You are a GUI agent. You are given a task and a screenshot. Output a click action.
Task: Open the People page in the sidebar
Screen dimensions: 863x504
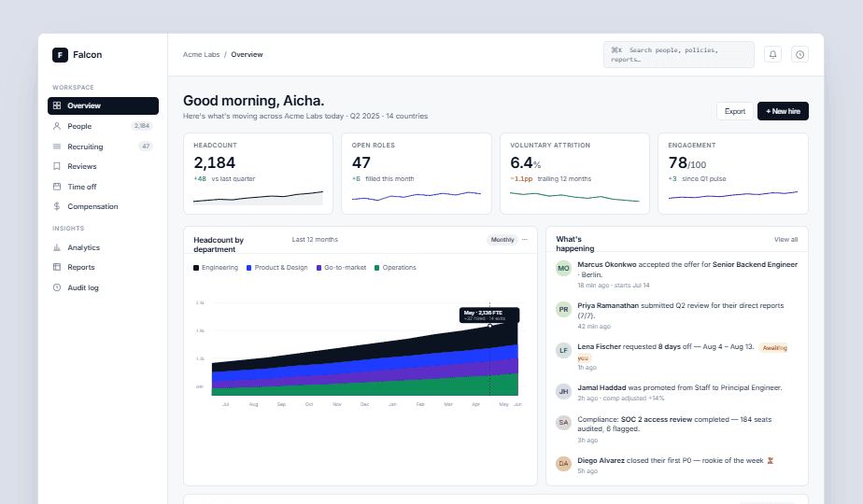(x=103, y=126)
